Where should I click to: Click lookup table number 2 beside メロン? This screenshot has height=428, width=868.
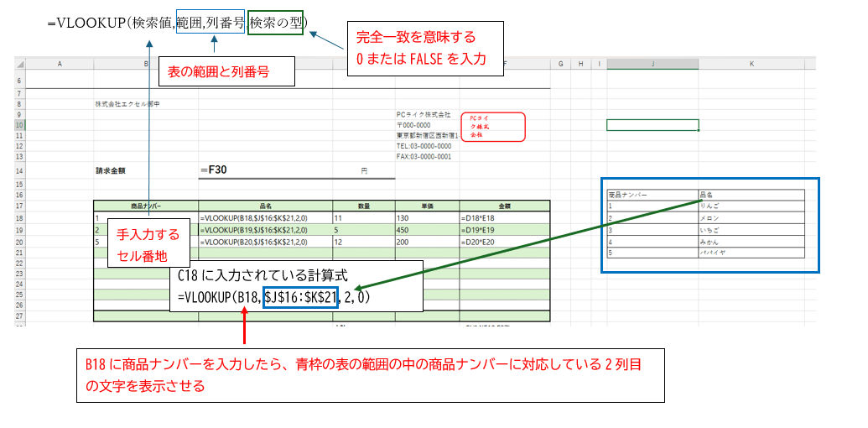[652, 217]
